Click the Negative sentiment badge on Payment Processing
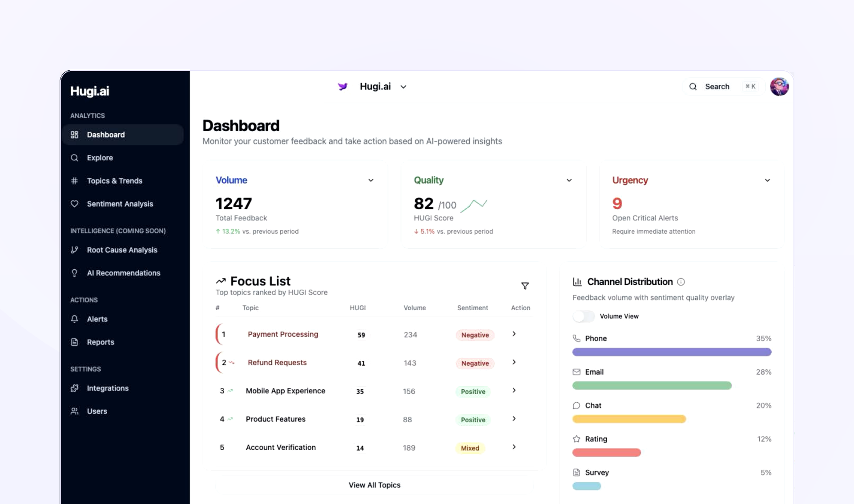 click(x=475, y=335)
